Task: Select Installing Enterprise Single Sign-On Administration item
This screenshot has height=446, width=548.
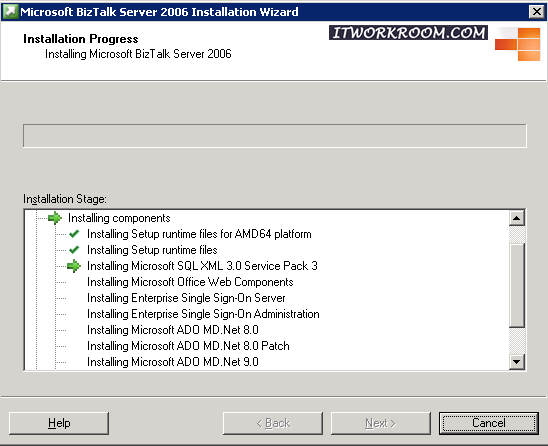Action: coord(203,314)
